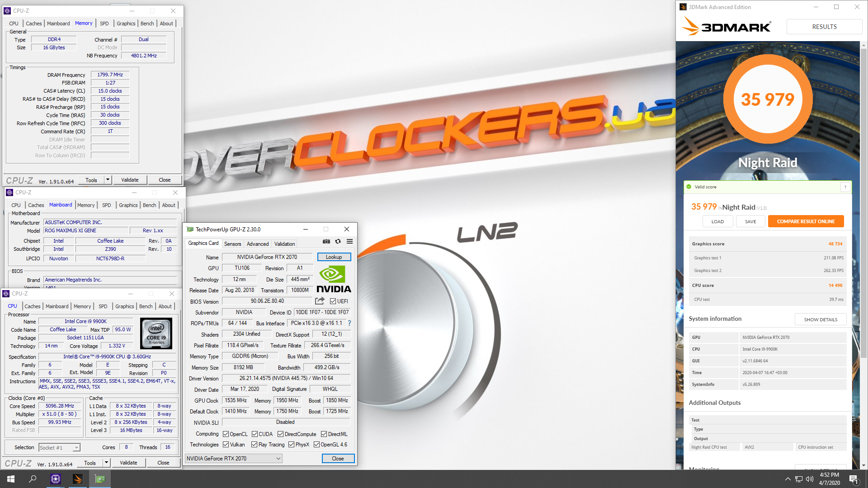The height and width of the screenshot is (488, 868).
Task: Click the LOAD button in 3DMark
Action: [x=717, y=221]
